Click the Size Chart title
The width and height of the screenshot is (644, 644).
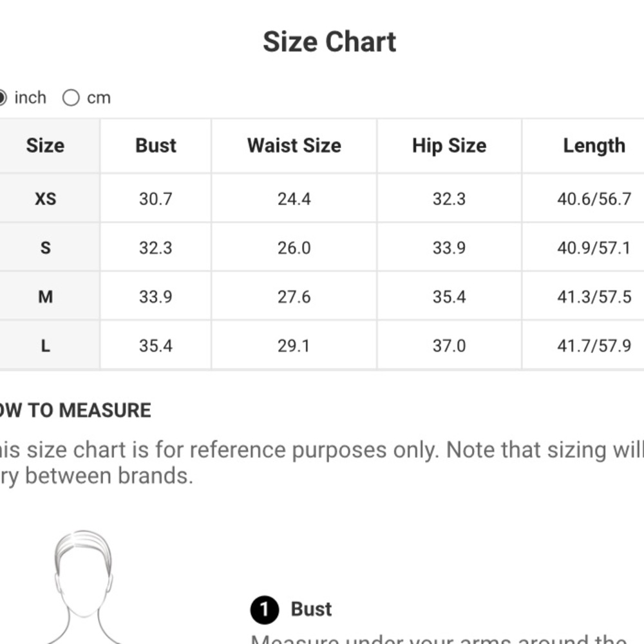(x=329, y=42)
